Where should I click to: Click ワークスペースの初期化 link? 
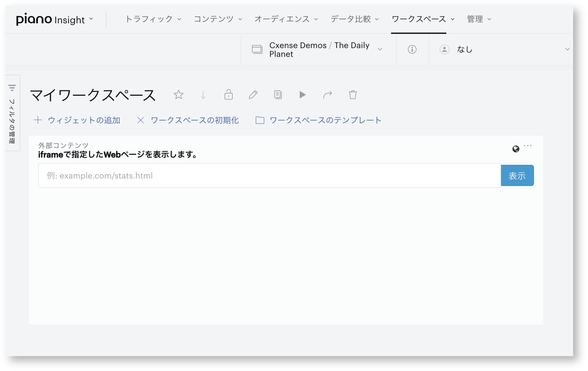(x=188, y=120)
